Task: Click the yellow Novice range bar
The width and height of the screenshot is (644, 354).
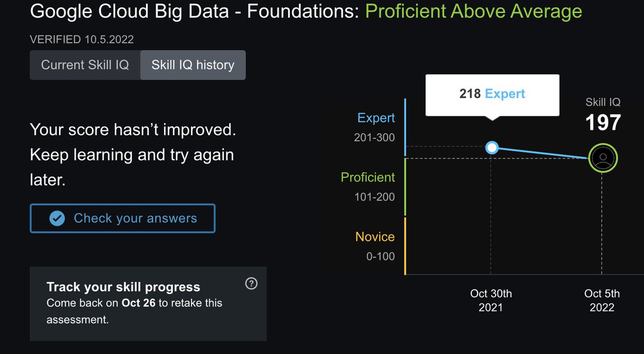Action: pyautogui.click(x=405, y=246)
